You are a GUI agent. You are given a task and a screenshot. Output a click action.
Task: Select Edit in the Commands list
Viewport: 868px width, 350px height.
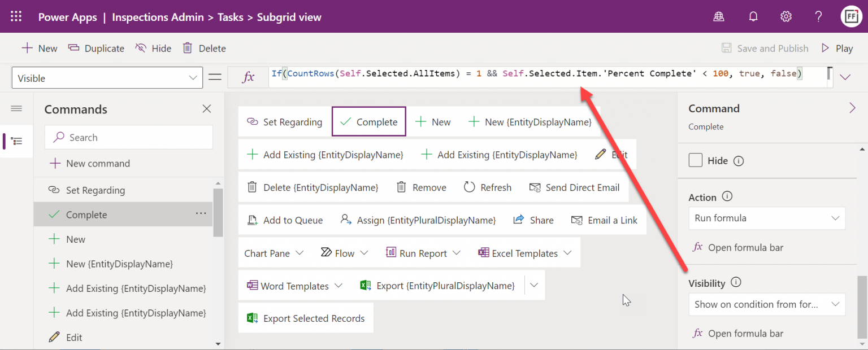tap(123, 338)
